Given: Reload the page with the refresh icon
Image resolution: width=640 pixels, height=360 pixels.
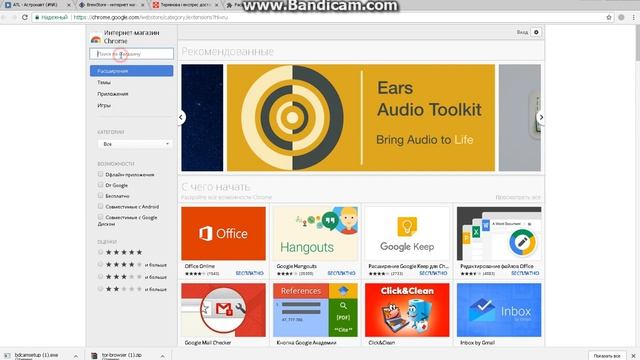Looking at the screenshot, I should pyautogui.click(x=25, y=17).
